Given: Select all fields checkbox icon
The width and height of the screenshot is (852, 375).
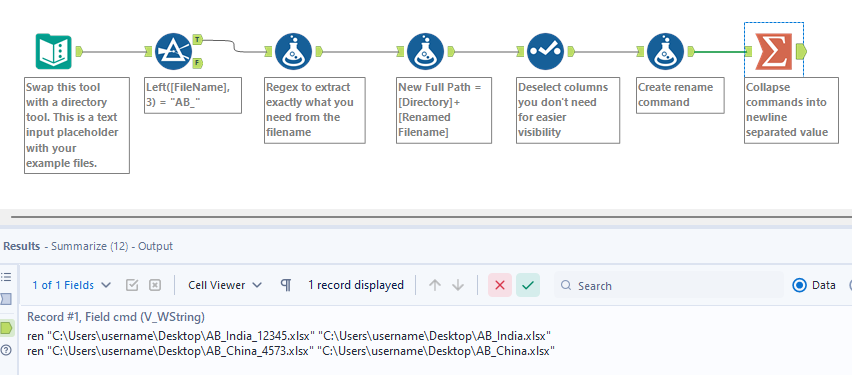Looking at the screenshot, I should [x=132, y=285].
